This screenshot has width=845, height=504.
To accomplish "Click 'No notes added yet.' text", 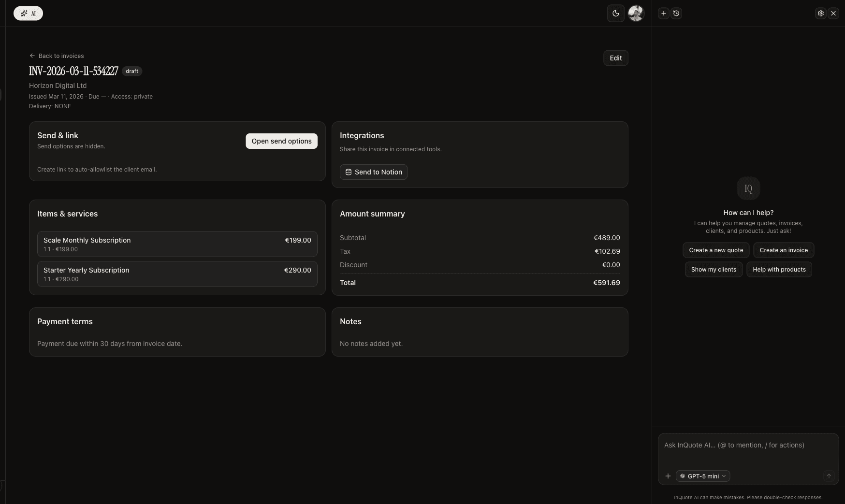I will [371, 344].
